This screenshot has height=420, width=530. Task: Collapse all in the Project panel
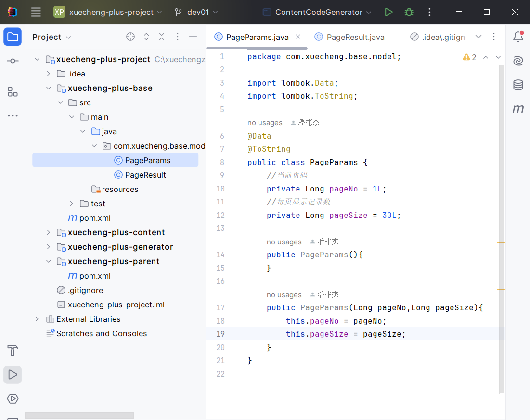click(x=162, y=37)
